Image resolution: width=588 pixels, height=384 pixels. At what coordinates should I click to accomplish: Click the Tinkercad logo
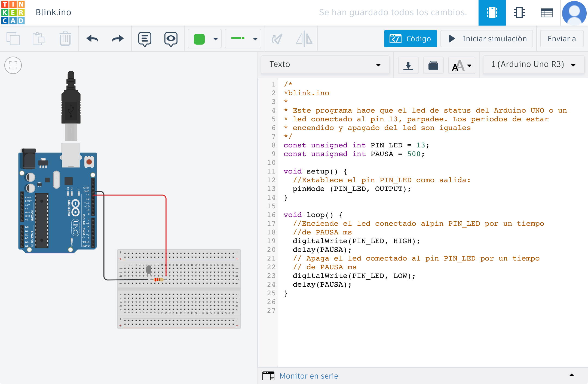13,13
